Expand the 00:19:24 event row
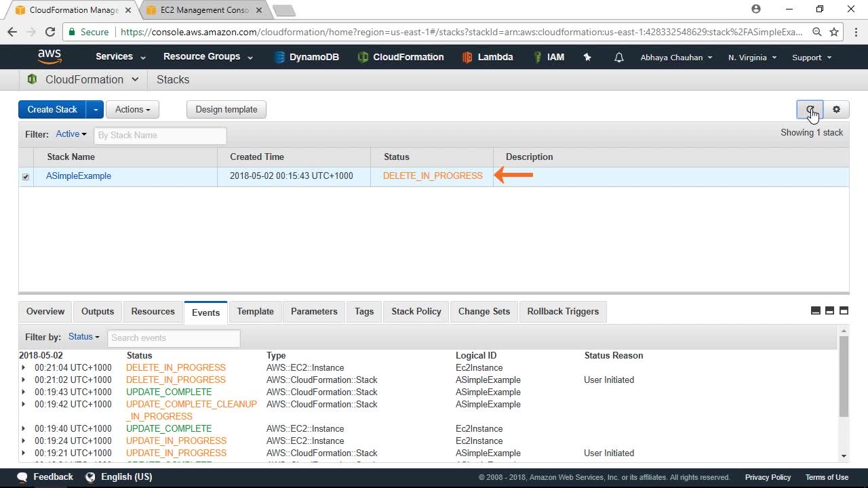The image size is (868, 488). point(23,441)
